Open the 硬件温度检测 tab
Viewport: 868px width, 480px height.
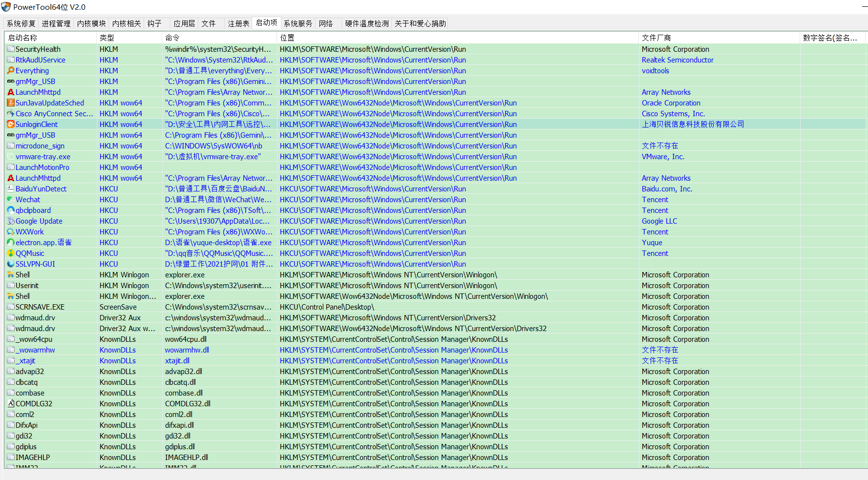tap(367, 23)
